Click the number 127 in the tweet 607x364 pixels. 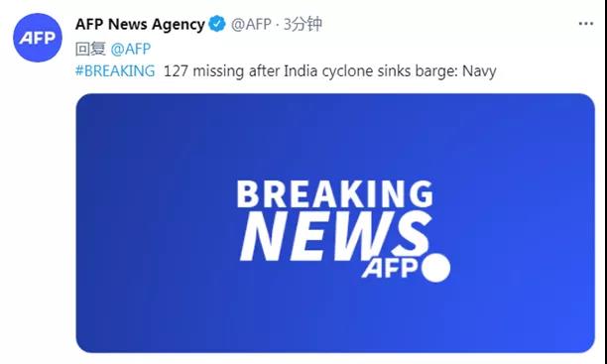pos(177,71)
